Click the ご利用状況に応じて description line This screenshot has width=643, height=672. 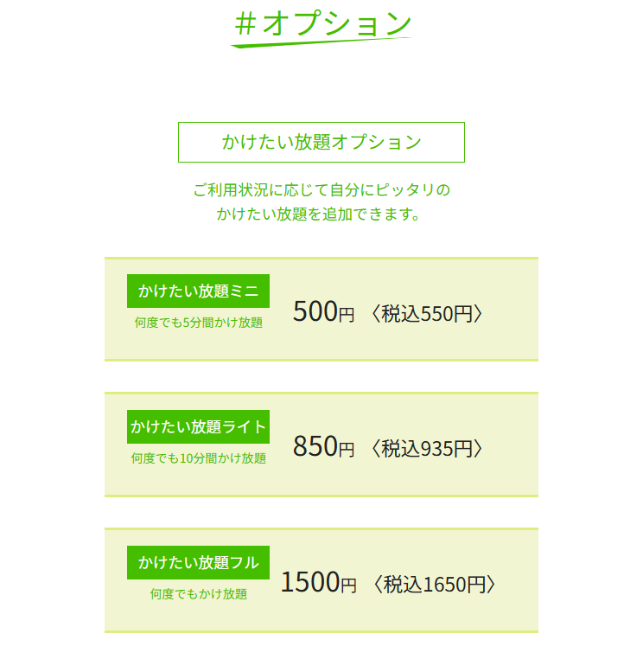tap(321, 190)
